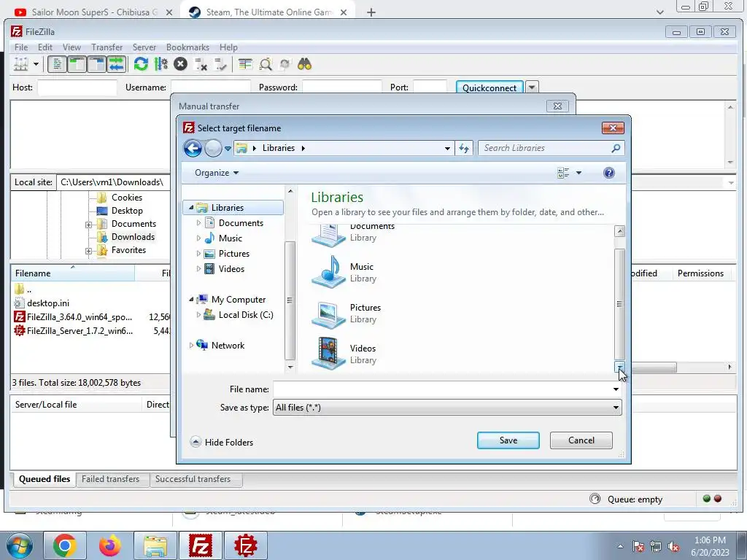747x560 pixels.
Task: Click Hide Folders toggle
Action: point(222,443)
